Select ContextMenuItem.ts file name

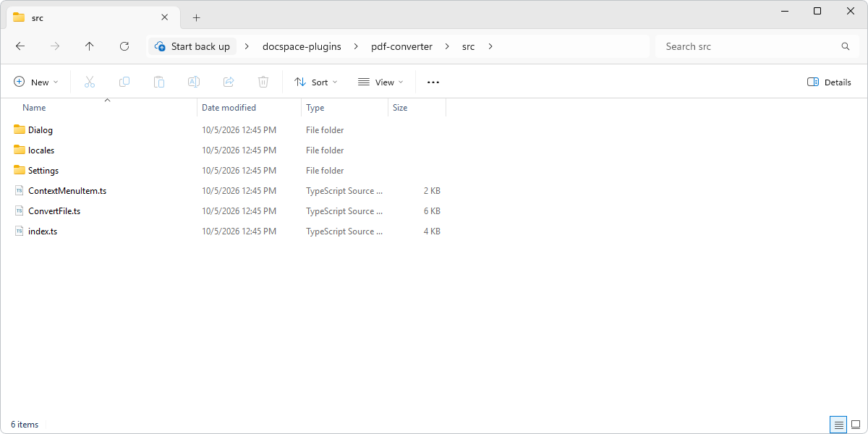coord(67,191)
